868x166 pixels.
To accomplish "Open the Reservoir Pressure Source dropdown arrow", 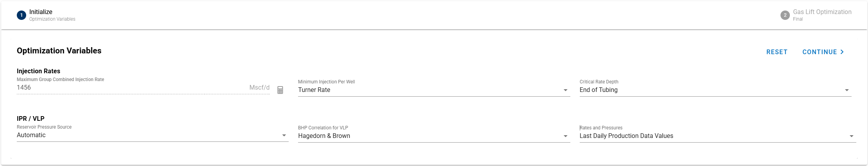I will coord(284,135).
